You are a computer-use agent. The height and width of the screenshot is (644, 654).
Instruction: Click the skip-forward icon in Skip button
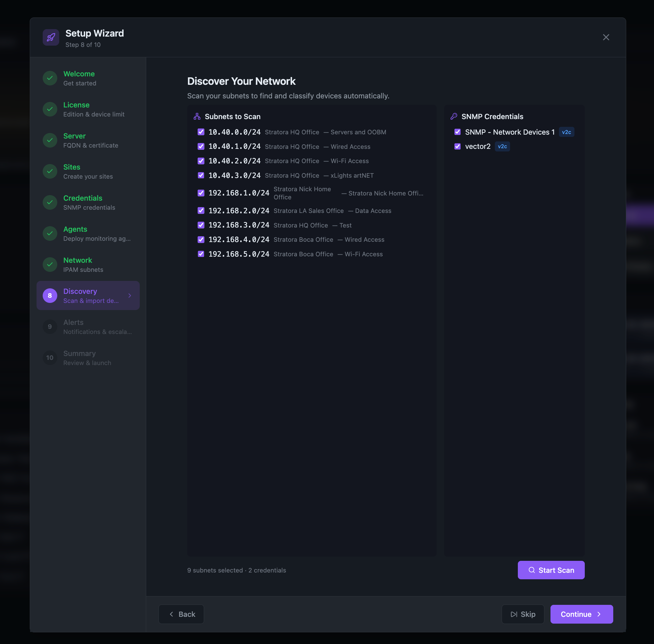pyautogui.click(x=514, y=614)
